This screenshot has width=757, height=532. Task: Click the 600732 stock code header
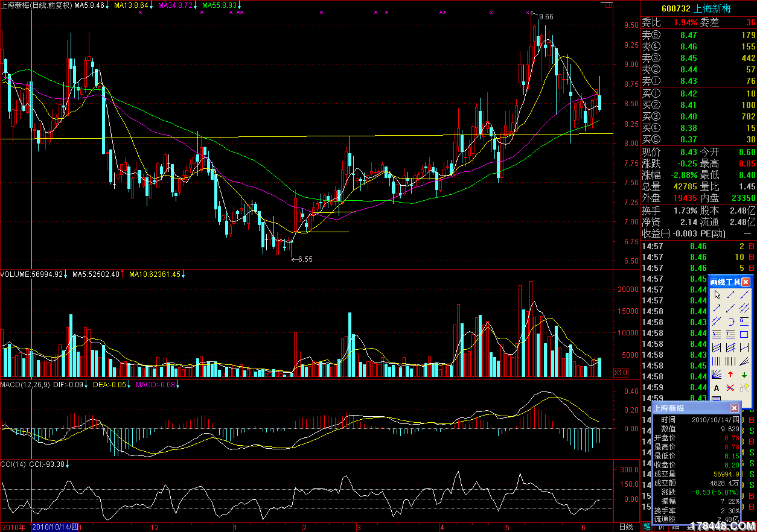click(676, 8)
